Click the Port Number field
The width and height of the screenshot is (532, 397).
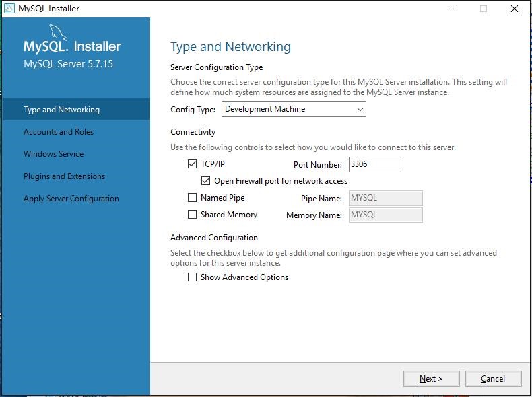pyautogui.click(x=374, y=164)
